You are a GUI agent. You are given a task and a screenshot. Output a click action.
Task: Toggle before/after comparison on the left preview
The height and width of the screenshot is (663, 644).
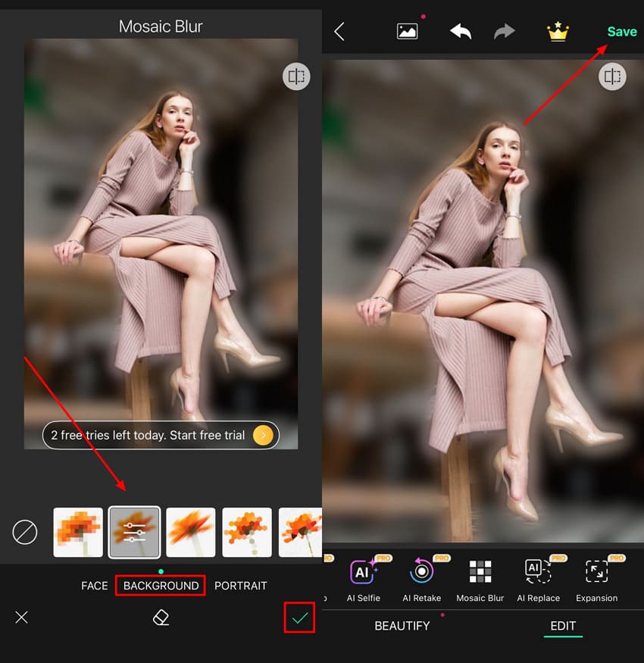pyautogui.click(x=296, y=76)
